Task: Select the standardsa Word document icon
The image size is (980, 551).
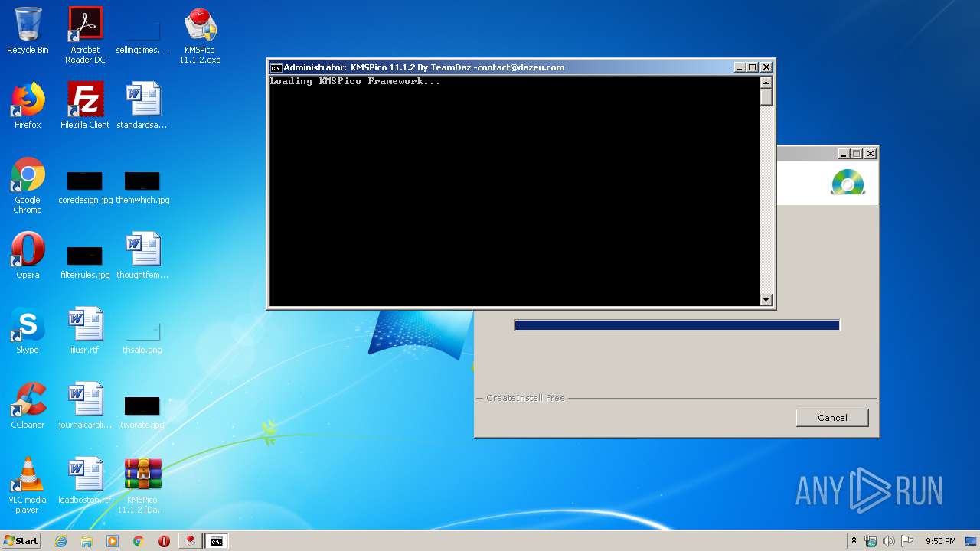Action: (142, 106)
